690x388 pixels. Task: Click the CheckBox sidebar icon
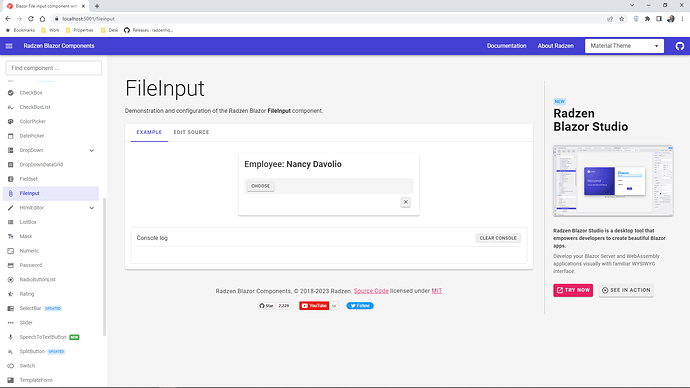tap(11, 93)
